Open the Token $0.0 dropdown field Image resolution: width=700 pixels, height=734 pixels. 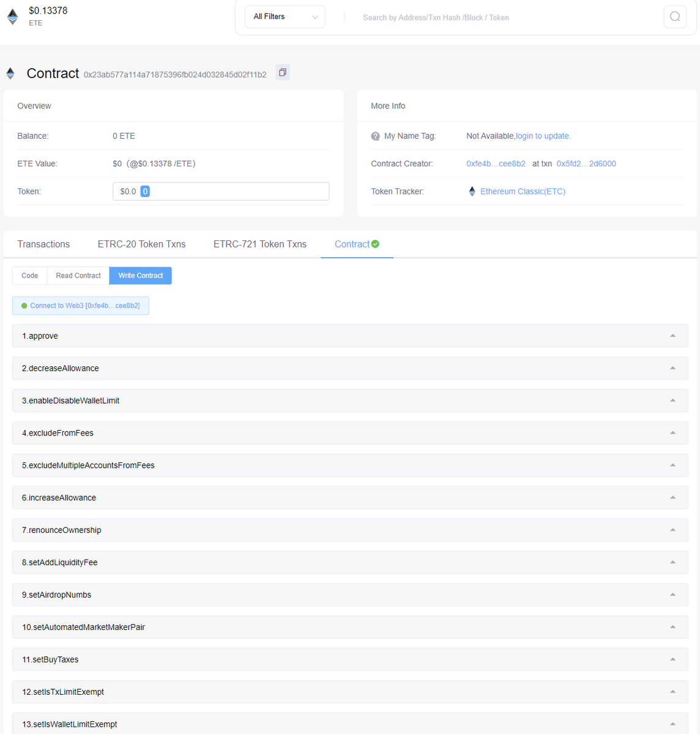(221, 191)
